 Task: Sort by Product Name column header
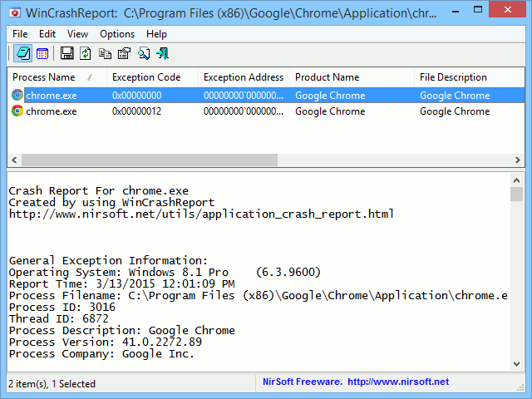point(352,77)
